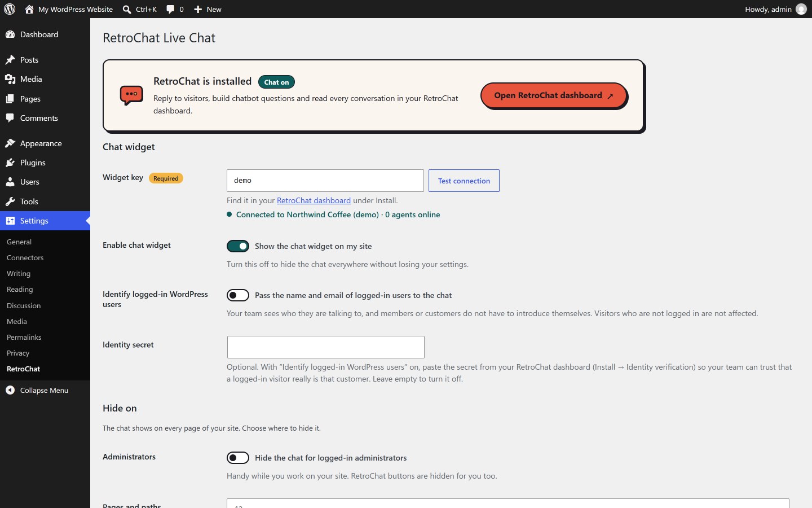812x508 pixels.
Task: Open the Media item in Settings submenu
Action: click(17, 321)
